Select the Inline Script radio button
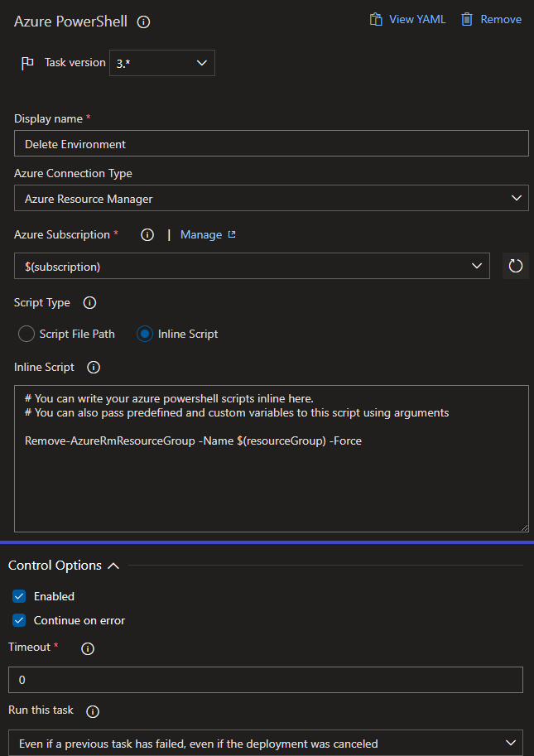Viewport: 534px width, 756px height. pos(145,334)
